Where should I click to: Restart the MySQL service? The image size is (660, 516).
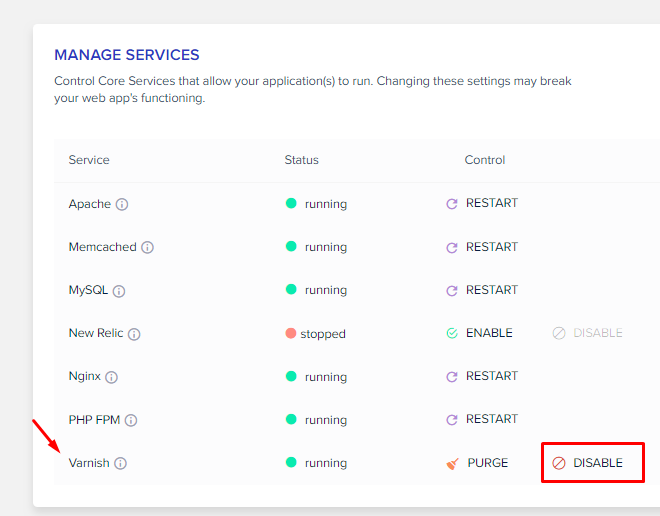(x=482, y=290)
